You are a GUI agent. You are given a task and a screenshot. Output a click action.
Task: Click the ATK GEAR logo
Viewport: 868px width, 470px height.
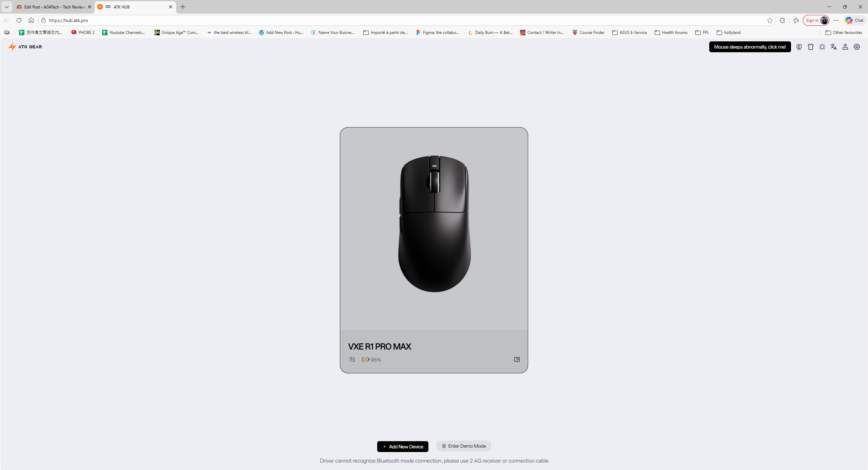coord(25,47)
